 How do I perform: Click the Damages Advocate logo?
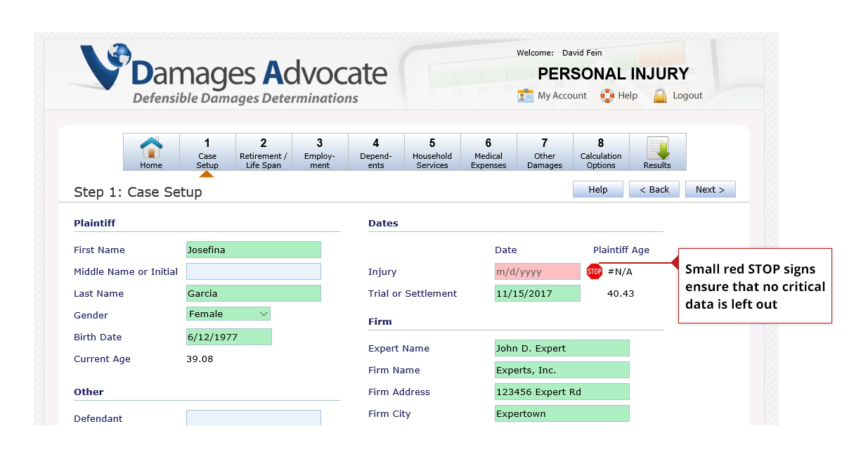(x=233, y=75)
